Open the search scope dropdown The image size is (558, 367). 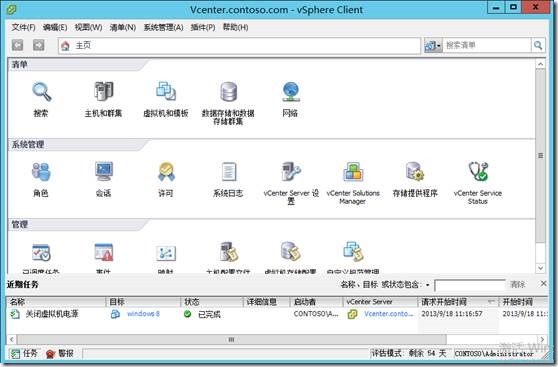(x=433, y=46)
